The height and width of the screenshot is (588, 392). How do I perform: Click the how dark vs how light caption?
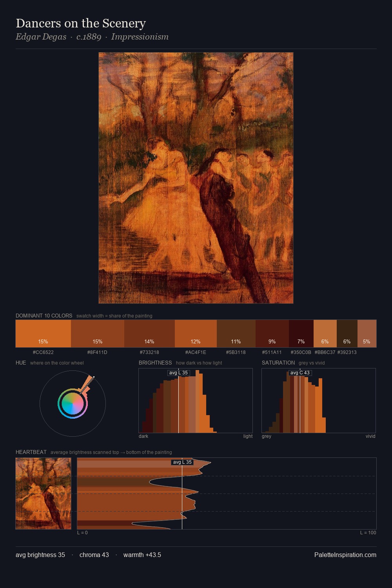coord(199,363)
